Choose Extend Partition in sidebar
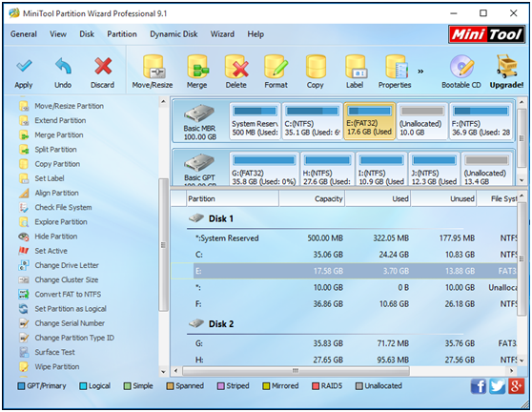The height and width of the screenshot is (412, 532). pos(52,120)
